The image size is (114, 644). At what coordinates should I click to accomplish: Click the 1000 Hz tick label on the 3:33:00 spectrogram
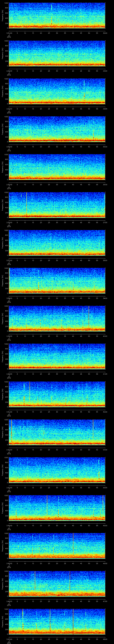click(x=6, y=79)
